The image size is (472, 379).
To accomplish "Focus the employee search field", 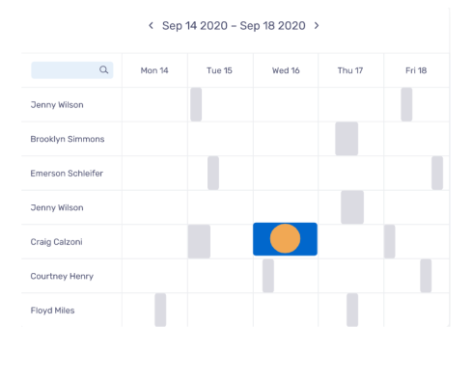I will click(x=72, y=70).
